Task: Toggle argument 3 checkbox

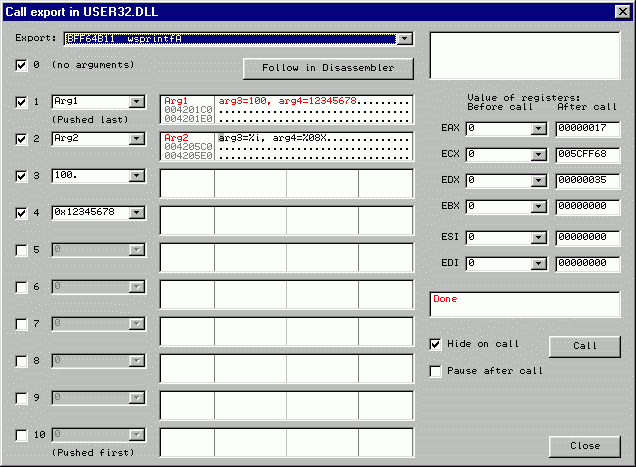Action: point(21,176)
